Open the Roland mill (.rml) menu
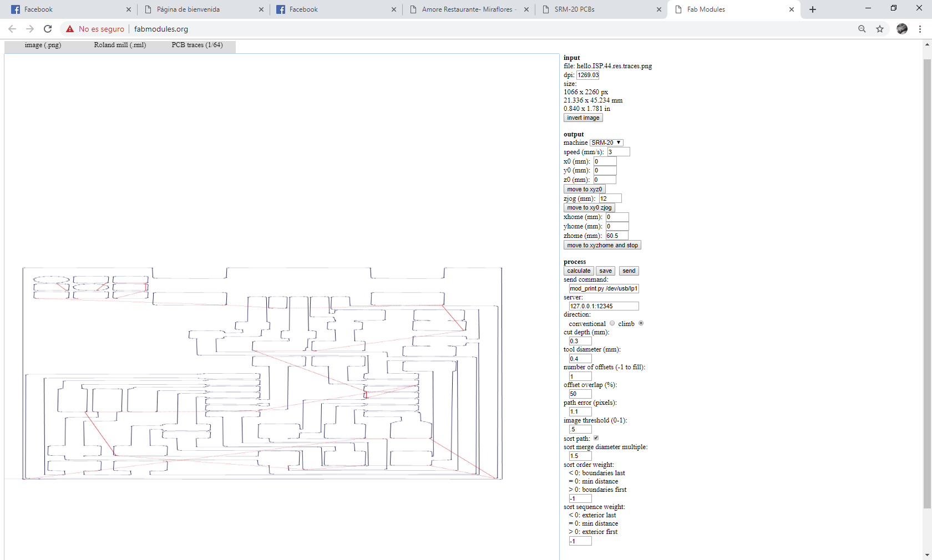Image resolution: width=932 pixels, height=560 pixels. click(120, 45)
